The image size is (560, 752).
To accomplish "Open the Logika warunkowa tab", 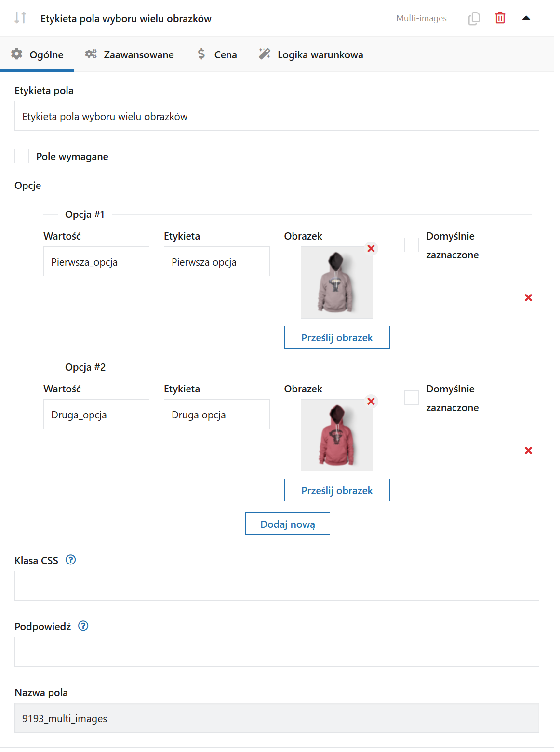I will (311, 54).
